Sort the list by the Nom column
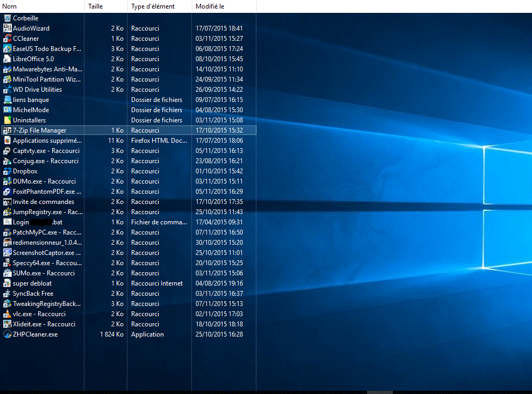Image resolution: width=532 pixels, height=394 pixels. point(42,6)
